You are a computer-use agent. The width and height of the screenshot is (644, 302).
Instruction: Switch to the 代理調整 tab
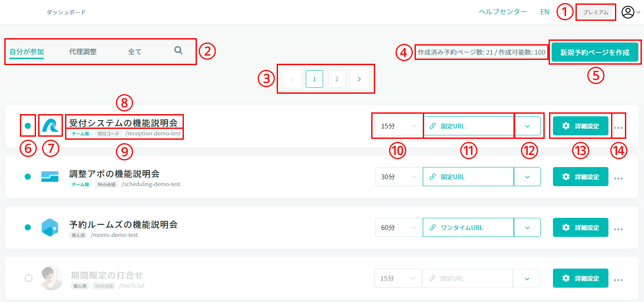83,52
